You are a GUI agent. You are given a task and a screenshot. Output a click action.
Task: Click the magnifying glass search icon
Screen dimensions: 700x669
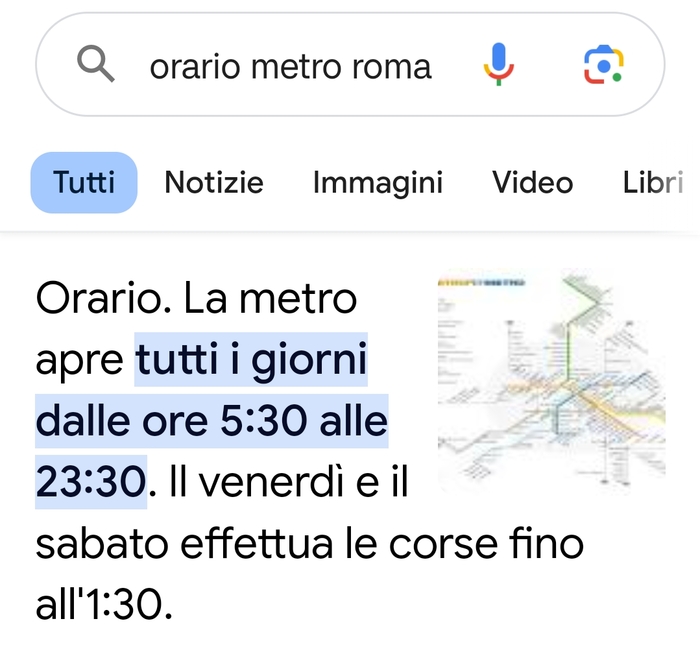(x=96, y=65)
